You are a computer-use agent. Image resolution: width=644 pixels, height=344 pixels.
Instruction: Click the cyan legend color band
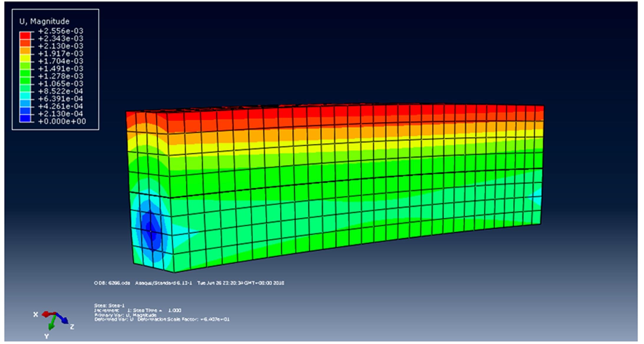click(25, 95)
